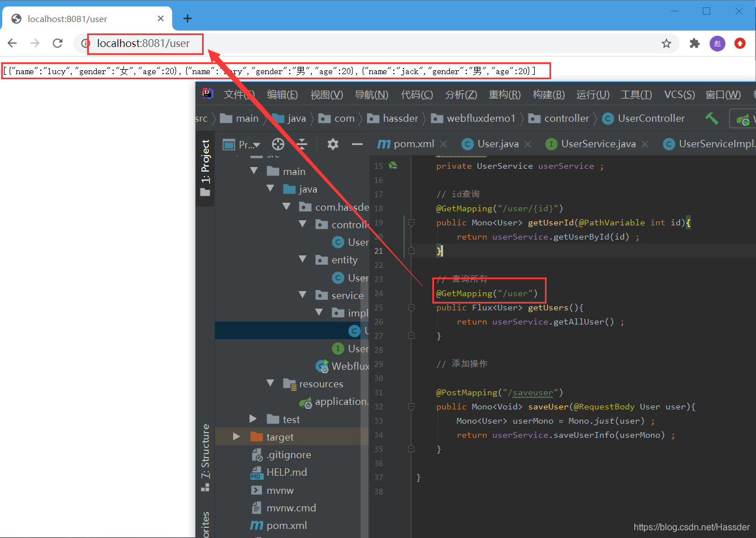Open the 工具(T) menu
The image size is (756, 538).
point(637,95)
